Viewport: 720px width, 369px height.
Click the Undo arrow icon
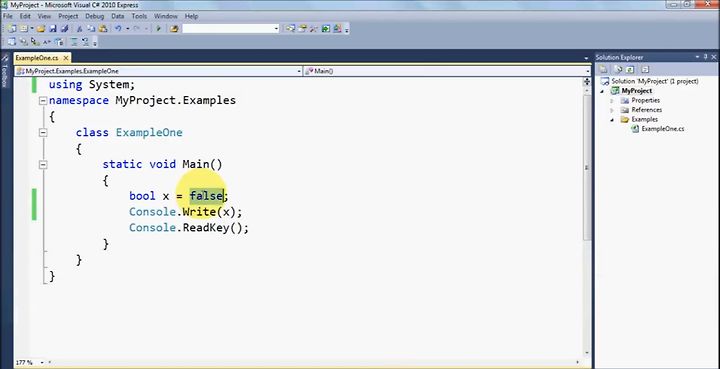coord(118,28)
